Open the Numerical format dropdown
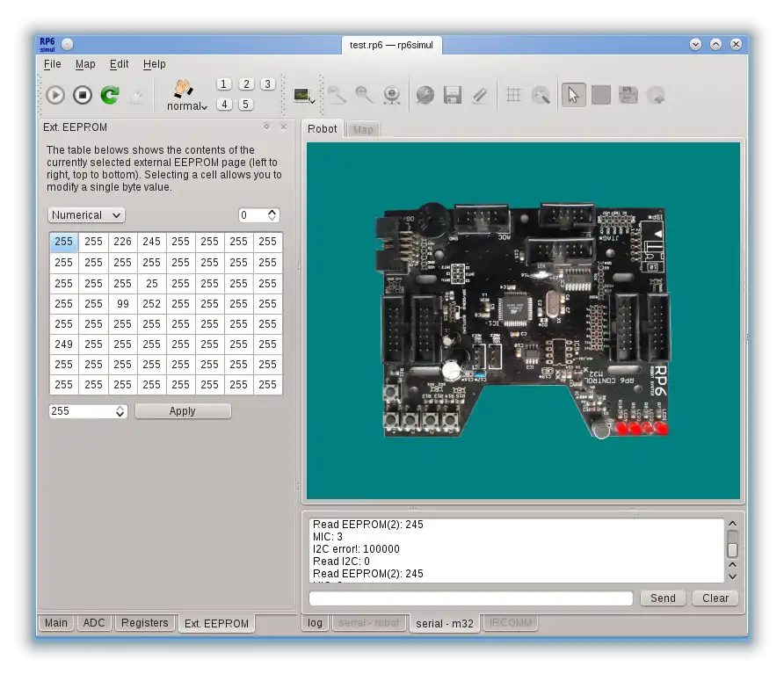This screenshot has width=784, height=674. coord(86,215)
